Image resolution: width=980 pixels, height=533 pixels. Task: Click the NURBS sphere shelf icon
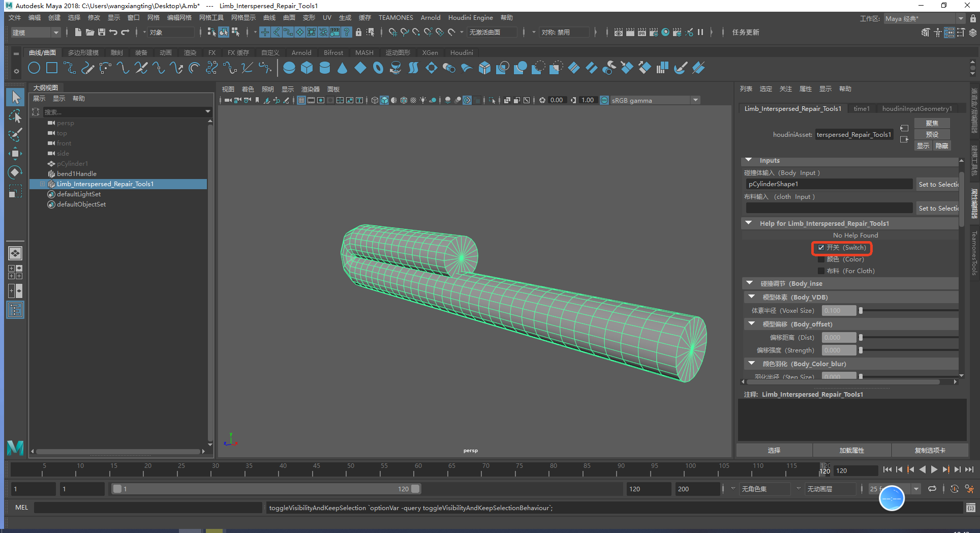click(289, 68)
